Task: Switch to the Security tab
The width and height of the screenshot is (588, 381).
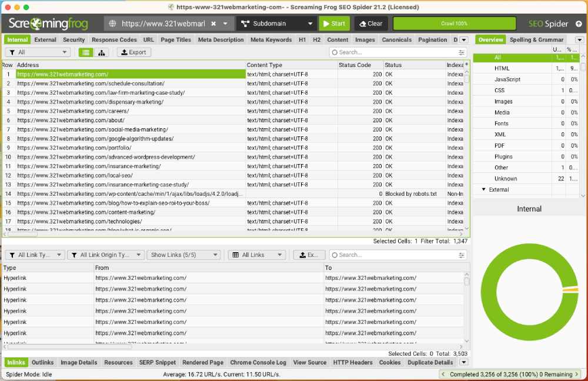Action: coord(74,40)
